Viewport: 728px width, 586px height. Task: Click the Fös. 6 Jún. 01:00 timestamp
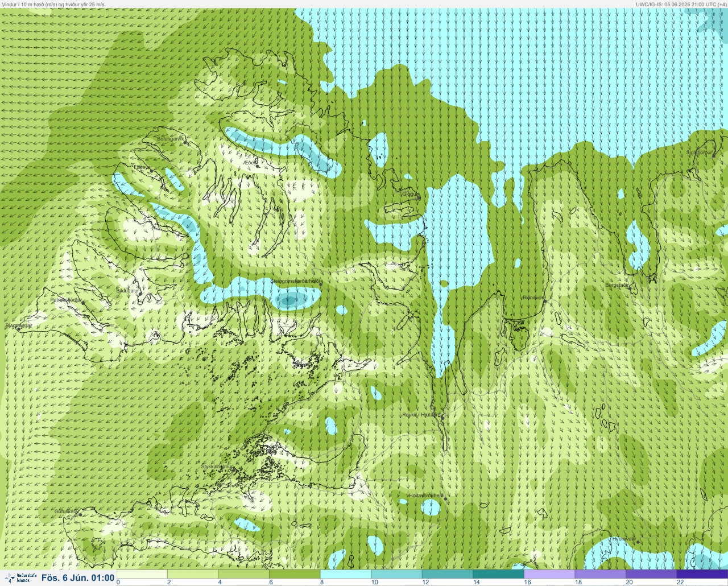[x=77, y=578]
